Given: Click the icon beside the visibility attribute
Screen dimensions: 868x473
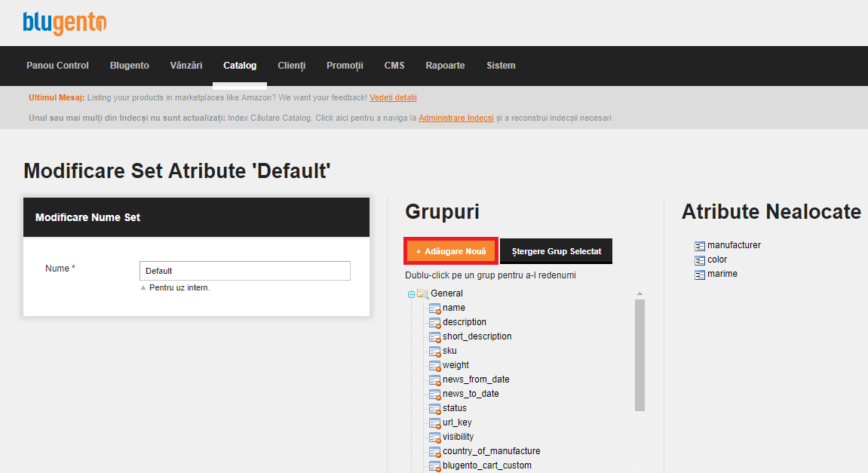Looking at the screenshot, I should click(435, 438).
